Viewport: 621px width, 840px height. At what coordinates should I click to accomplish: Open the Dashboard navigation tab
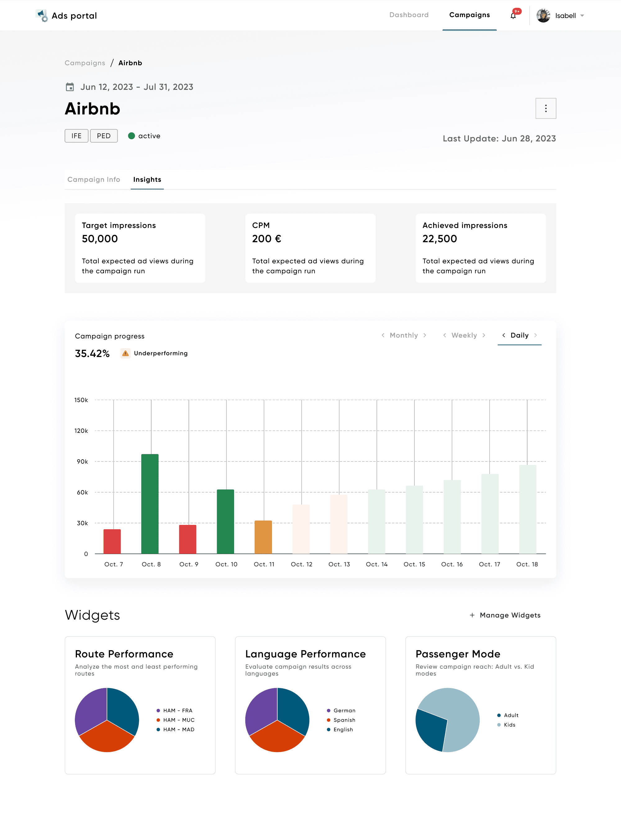pos(409,15)
